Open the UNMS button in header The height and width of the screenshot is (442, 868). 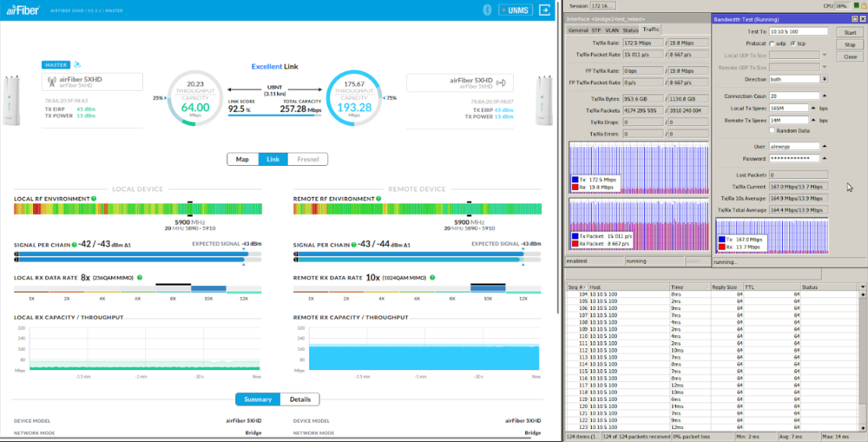click(513, 11)
